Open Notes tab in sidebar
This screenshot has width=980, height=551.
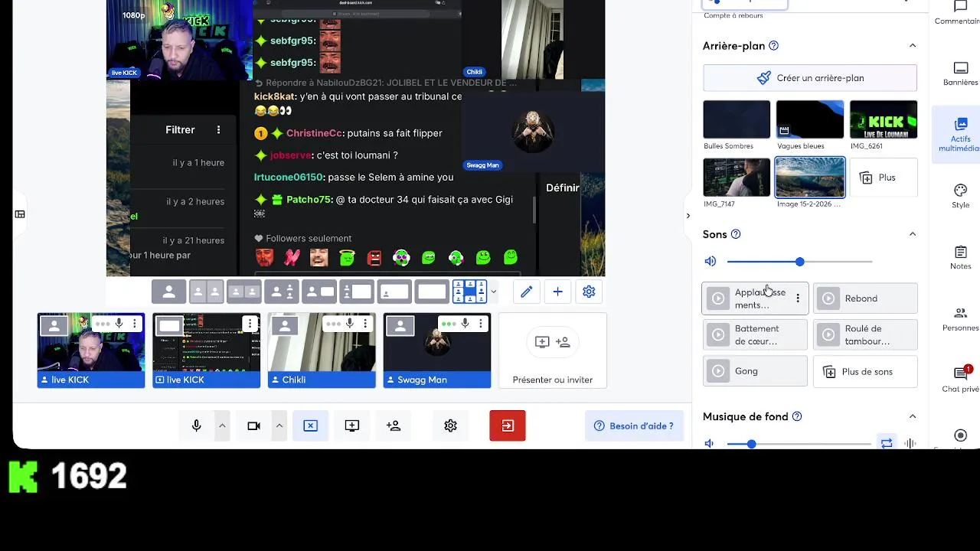click(960, 258)
